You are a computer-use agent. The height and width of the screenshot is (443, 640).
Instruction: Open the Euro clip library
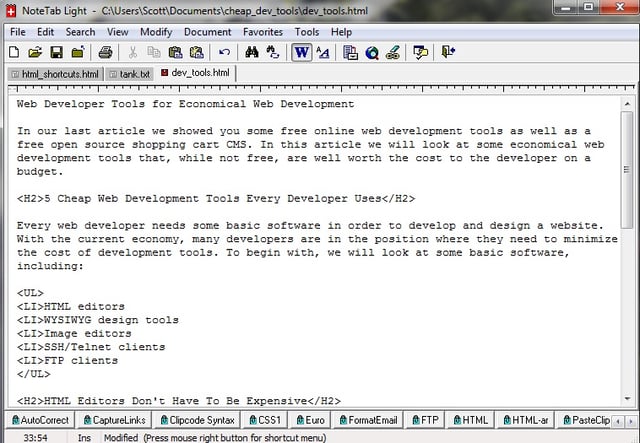pos(311,420)
